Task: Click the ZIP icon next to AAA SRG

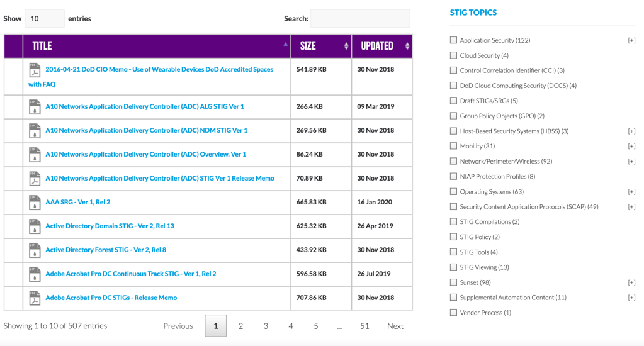Action: [x=35, y=203]
